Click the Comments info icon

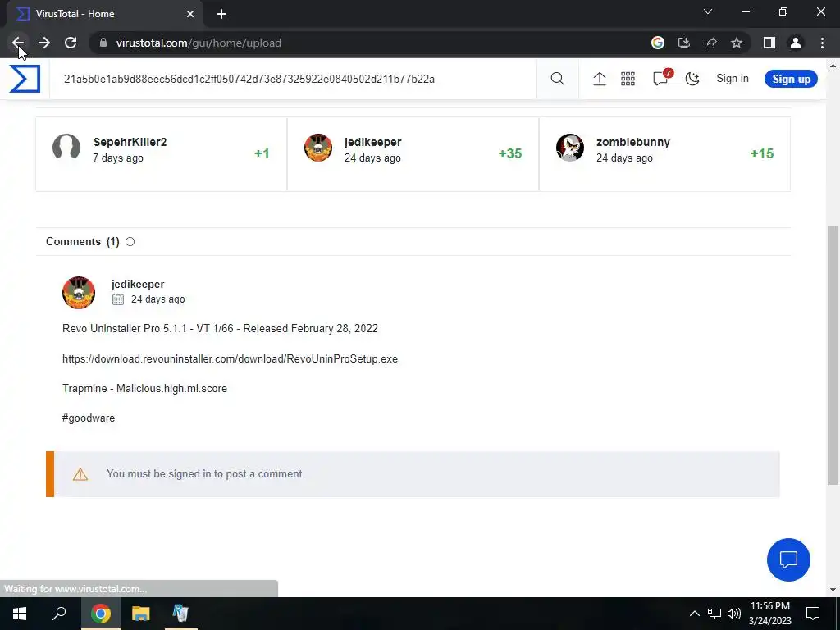pos(130,242)
